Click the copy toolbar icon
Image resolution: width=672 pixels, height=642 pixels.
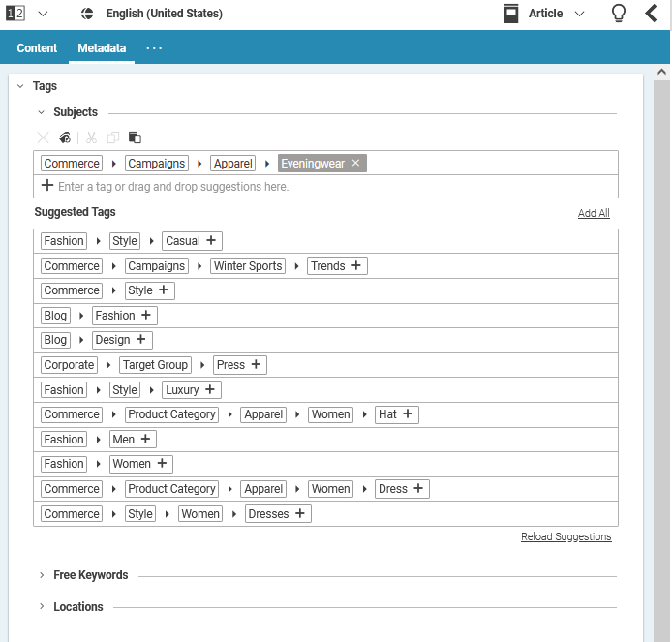coord(113,138)
